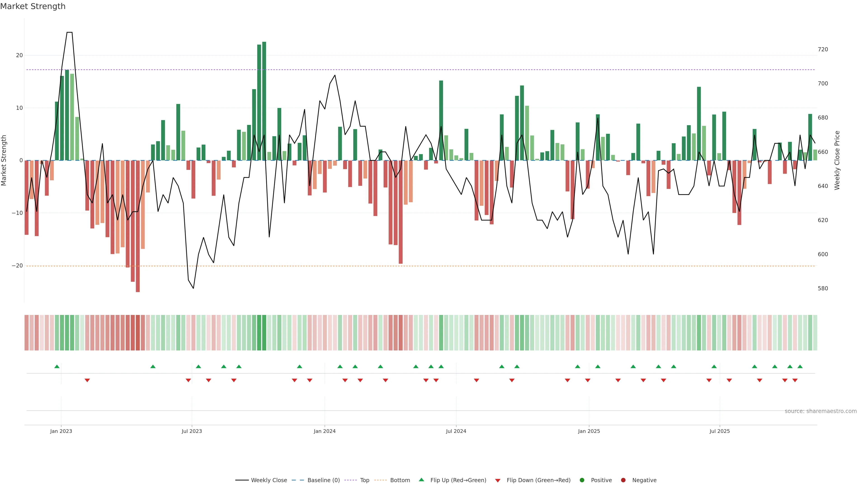
Task: Click the source: sharemaestro.com text
Action: 821,411
